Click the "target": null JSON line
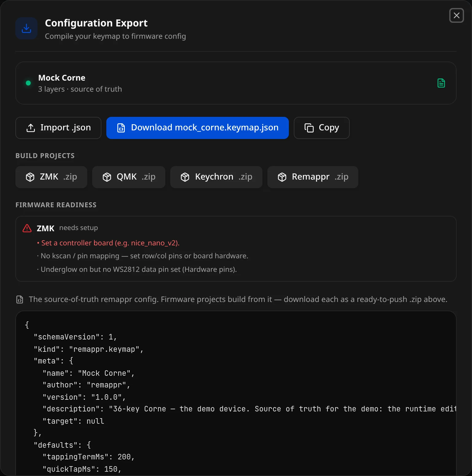This screenshot has height=476, width=472. 73,421
